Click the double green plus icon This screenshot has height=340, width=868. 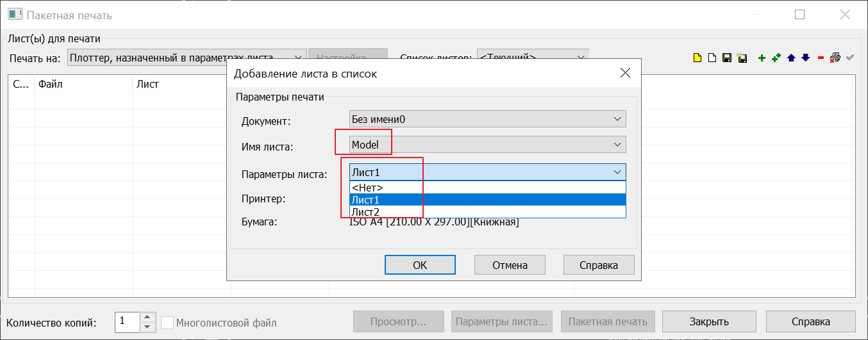coord(776,58)
